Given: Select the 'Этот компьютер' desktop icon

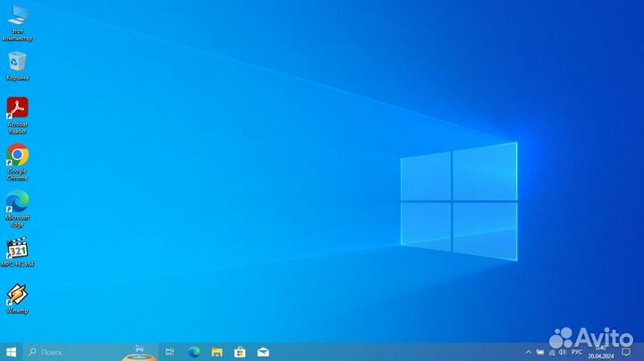Looking at the screenshot, I should [17, 24].
